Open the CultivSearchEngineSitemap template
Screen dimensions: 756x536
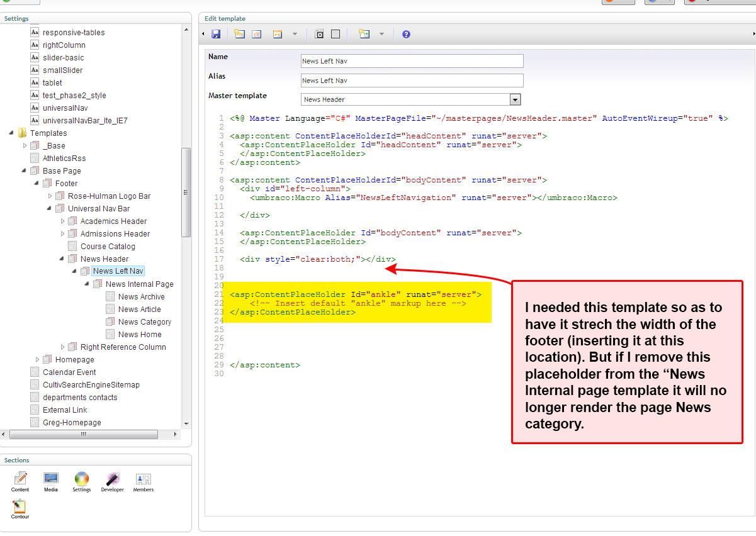[x=91, y=384]
